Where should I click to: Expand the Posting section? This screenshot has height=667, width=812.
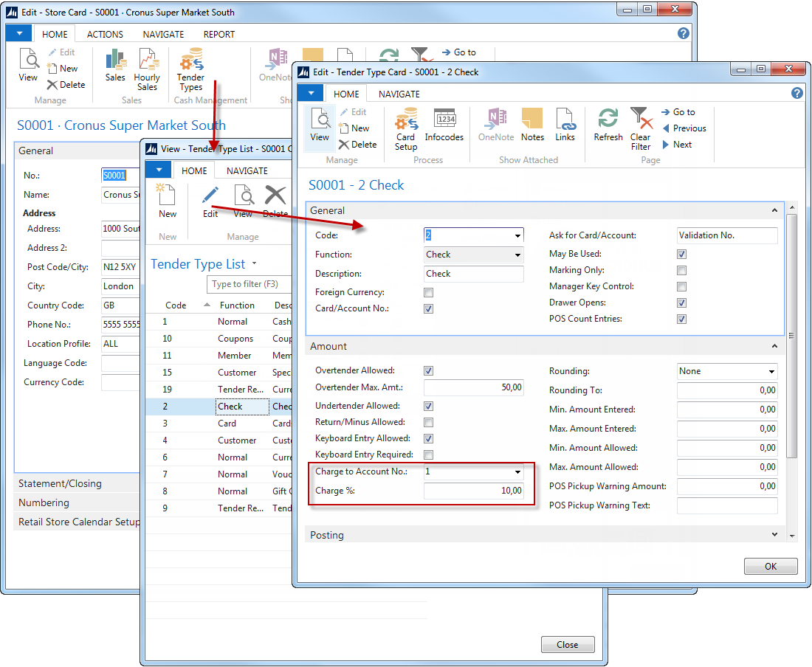pos(774,535)
